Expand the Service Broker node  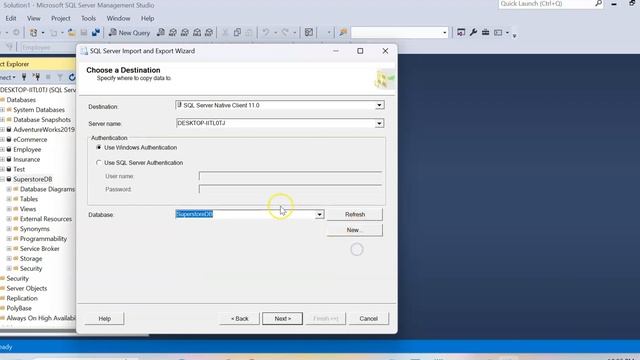point(9,249)
